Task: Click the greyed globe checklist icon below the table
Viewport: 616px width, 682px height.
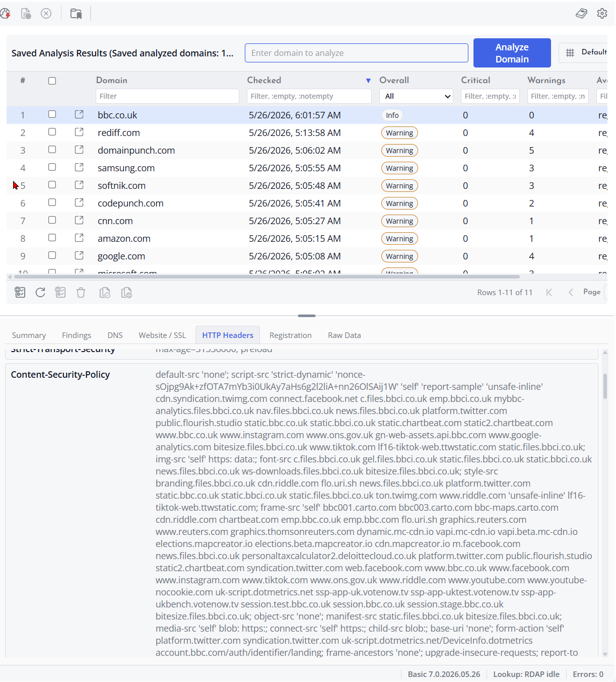Action: tap(60, 292)
